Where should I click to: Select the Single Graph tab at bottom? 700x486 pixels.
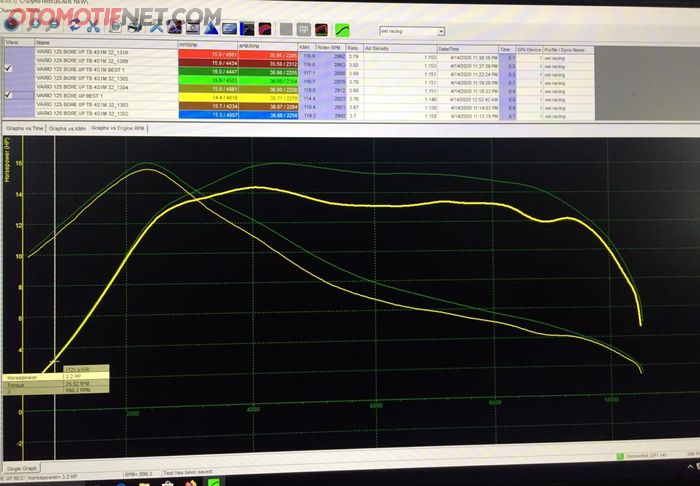tap(22, 468)
